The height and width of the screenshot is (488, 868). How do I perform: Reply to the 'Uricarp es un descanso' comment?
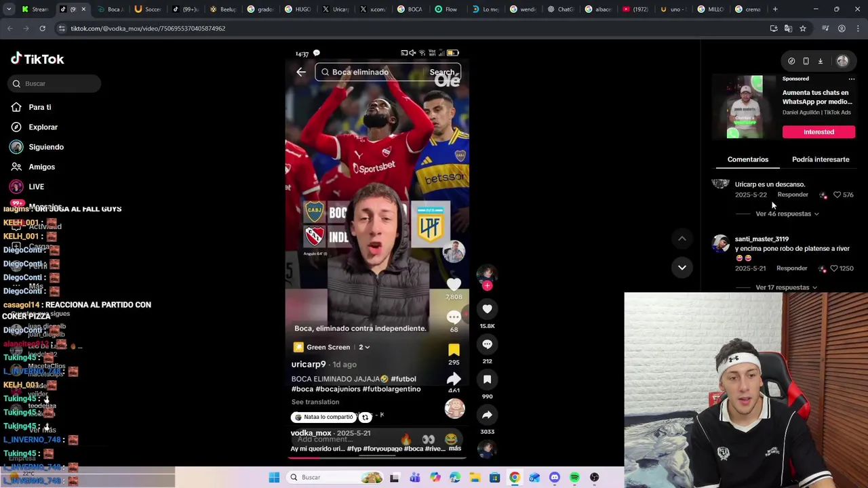[x=793, y=195]
